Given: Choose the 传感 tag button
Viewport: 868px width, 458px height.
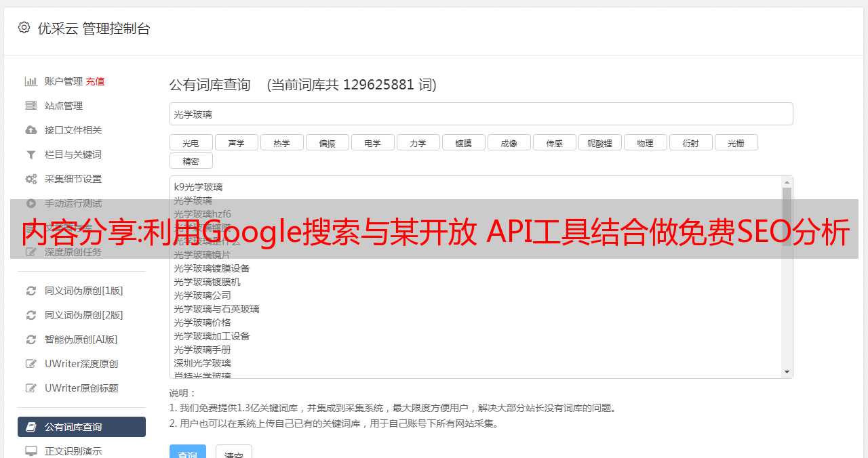Looking at the screenshot, I should tap(554, 142).
